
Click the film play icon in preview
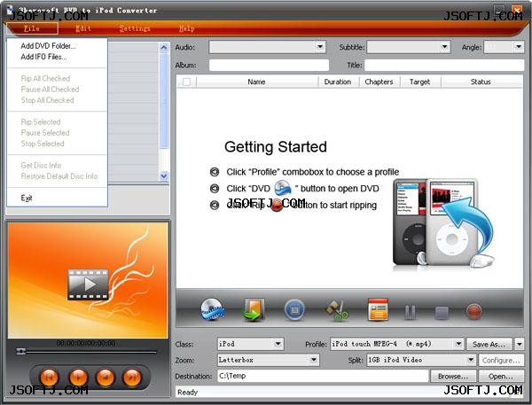pyautogui.click(x=88, y=284)
